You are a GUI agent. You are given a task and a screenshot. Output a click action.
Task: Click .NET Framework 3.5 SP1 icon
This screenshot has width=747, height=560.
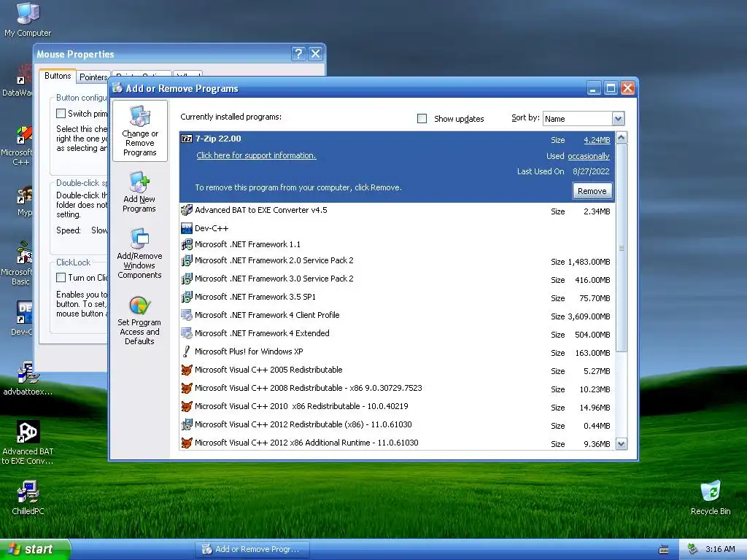coord(187,297)
